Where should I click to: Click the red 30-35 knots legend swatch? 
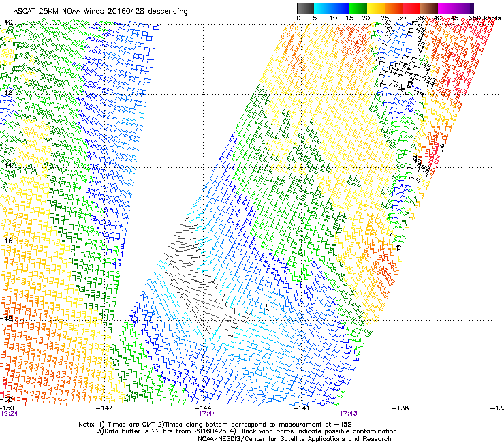[411, 8]
